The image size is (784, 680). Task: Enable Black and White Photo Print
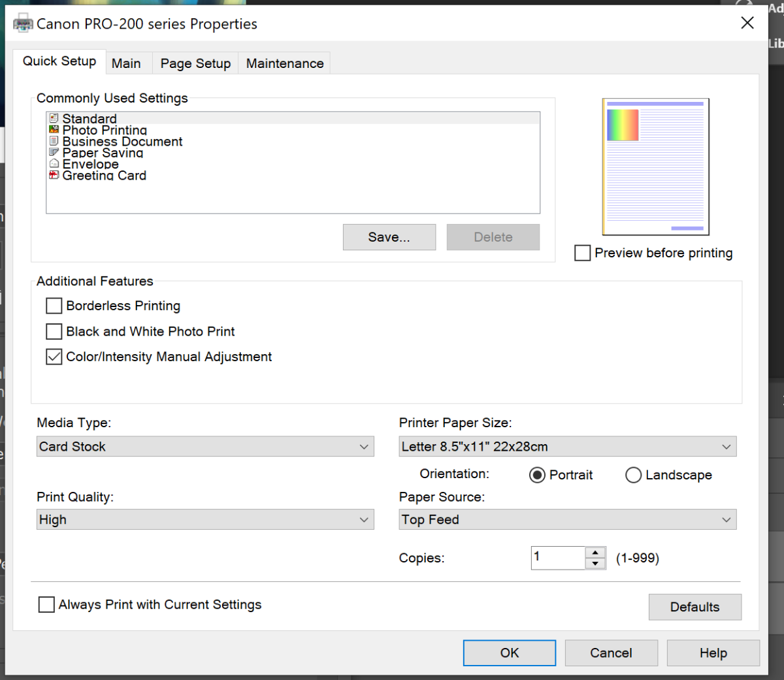(x=54, y=331)
